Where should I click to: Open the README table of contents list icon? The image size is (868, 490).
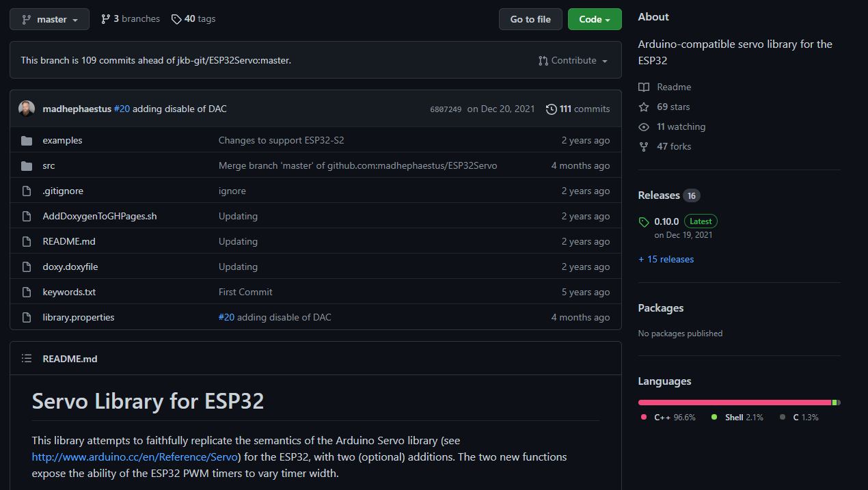[x=27, y=358]
